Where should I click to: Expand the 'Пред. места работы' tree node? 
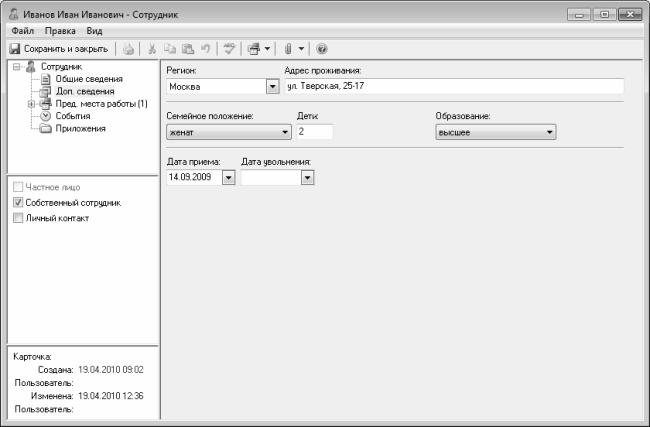(x=31, y=104)
